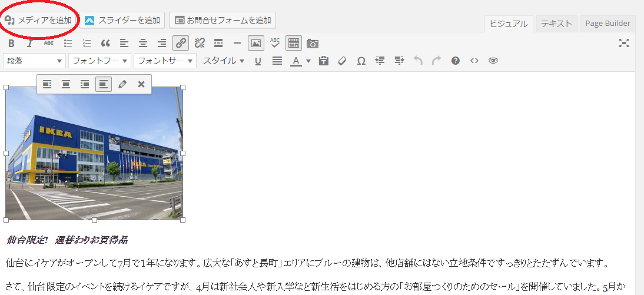Insert a special character with the Omega icon

(x=361, y=61)
